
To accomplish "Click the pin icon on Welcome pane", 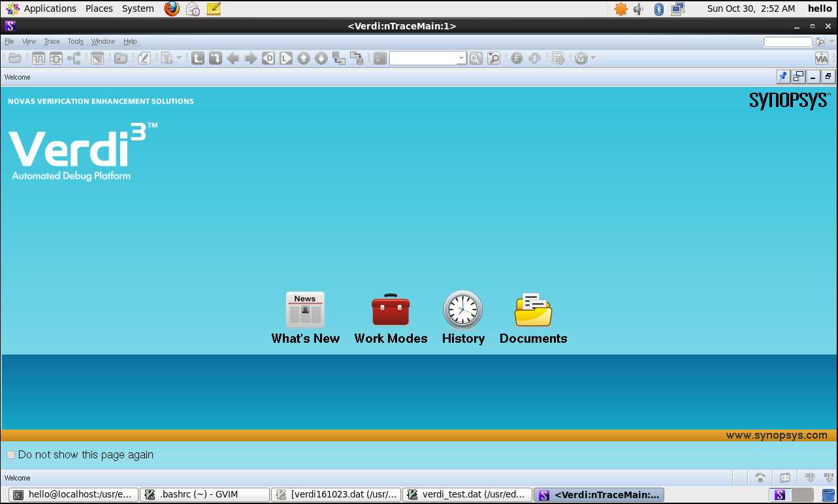I will click(x=783, y=76).
